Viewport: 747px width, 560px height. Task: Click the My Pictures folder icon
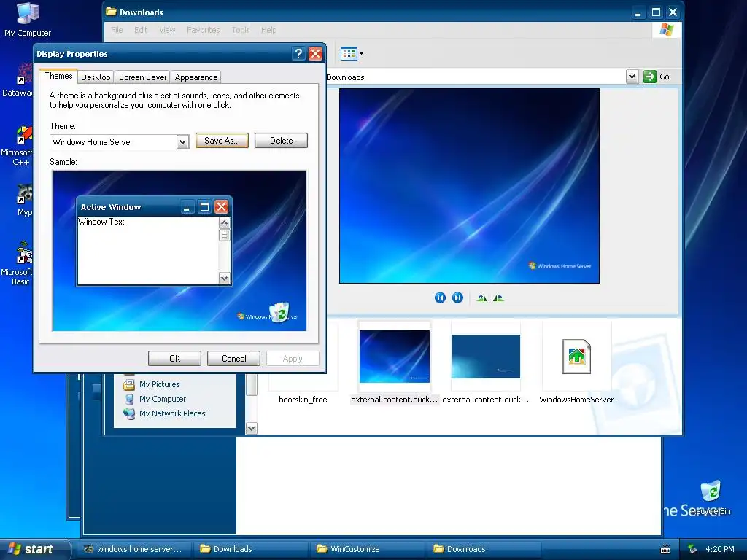(128, 384)
